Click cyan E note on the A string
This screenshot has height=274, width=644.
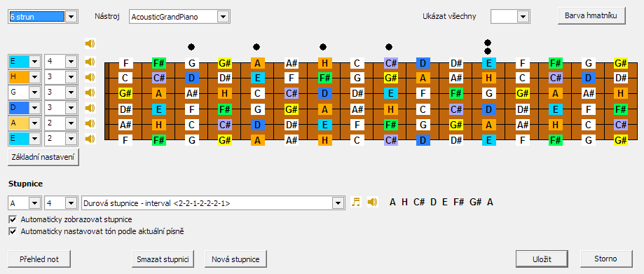324,124
